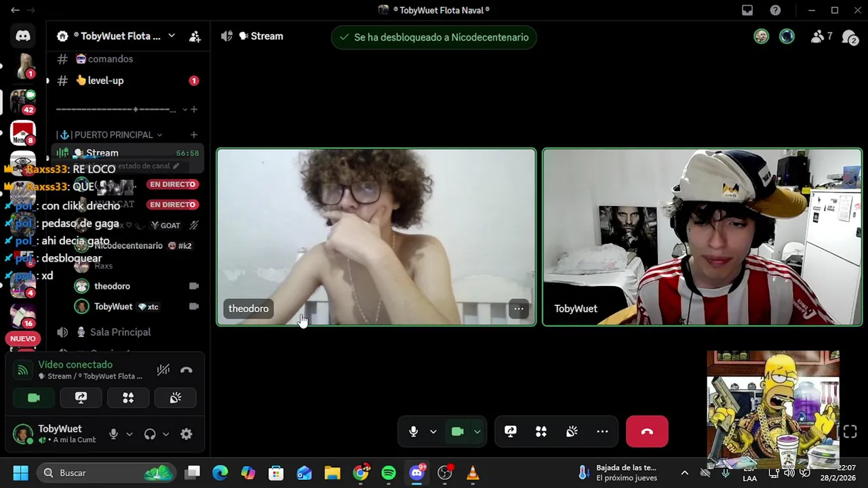This screenshot has height=488, width=868.
Task: Toggle camera in the voice connected panel
Action: point(34,398)
